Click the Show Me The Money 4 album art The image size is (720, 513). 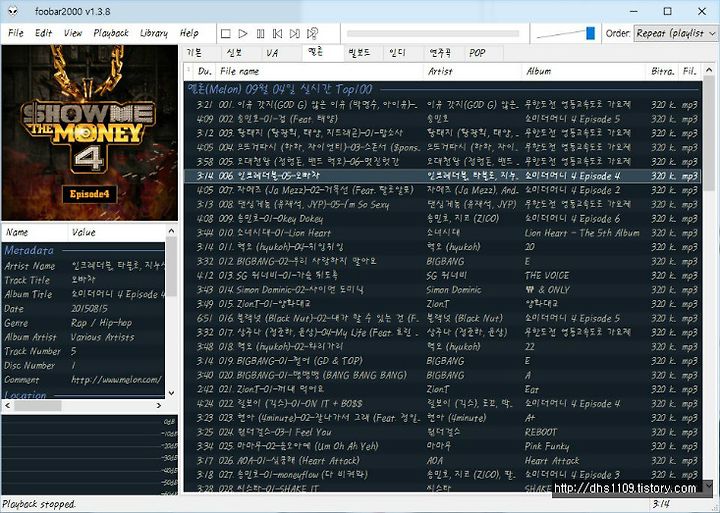(x=90, y=133)
